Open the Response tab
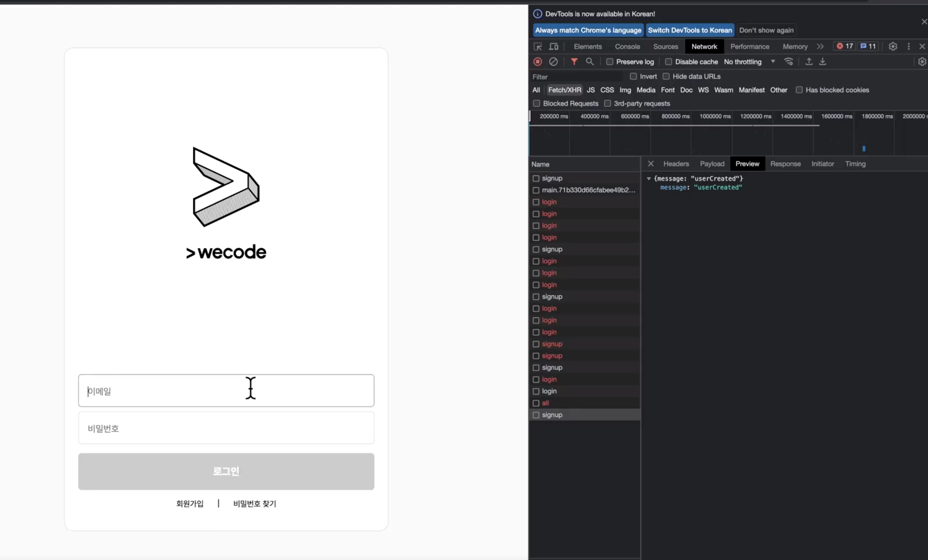Screen dimensions: 928x560 (x=785, y=164)
